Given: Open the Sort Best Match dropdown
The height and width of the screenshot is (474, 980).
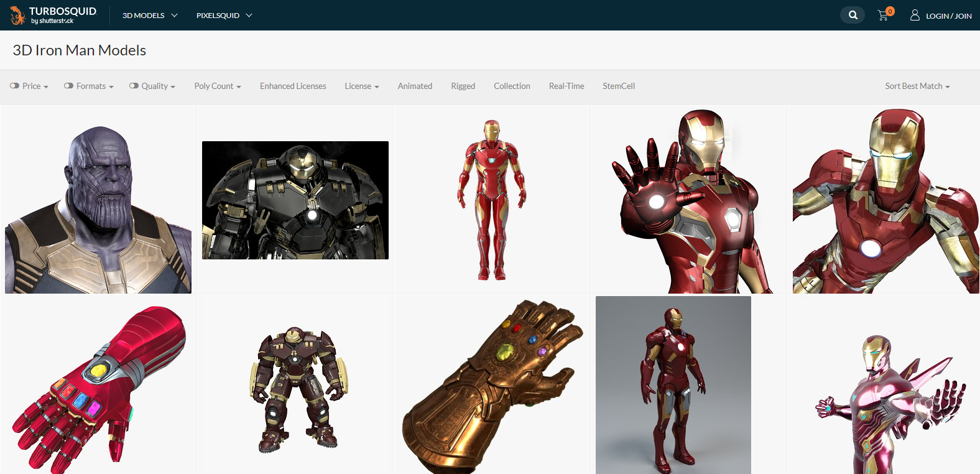Looking at the screenshot, I should (x=917, y=86).
